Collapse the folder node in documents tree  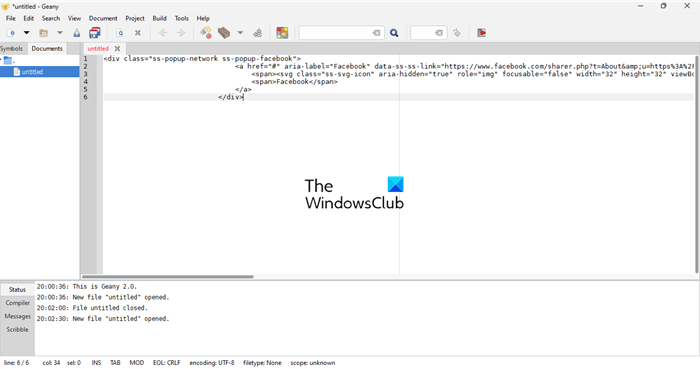(x=1, y=60)
